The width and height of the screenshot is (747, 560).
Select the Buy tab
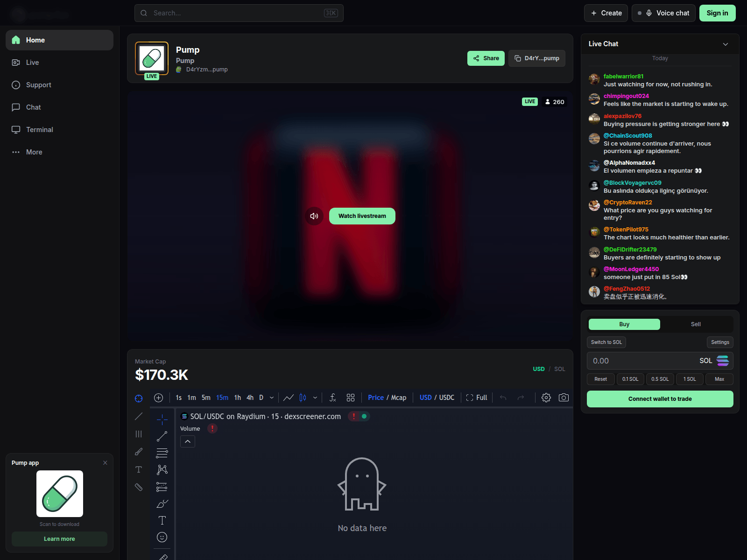click(624, 324)
